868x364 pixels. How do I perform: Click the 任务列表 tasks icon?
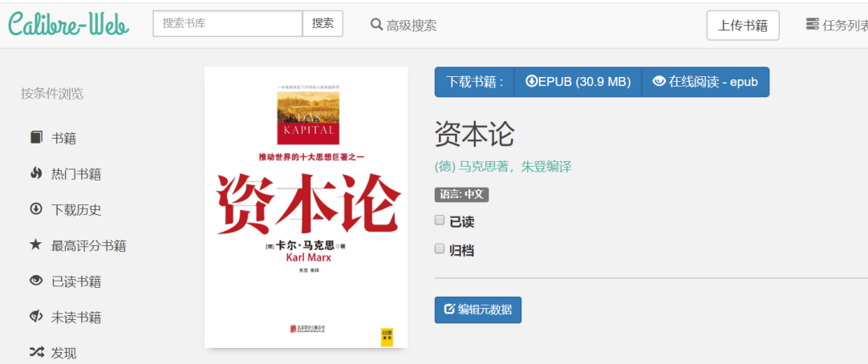pyautogui.click(x=812, y=24)
